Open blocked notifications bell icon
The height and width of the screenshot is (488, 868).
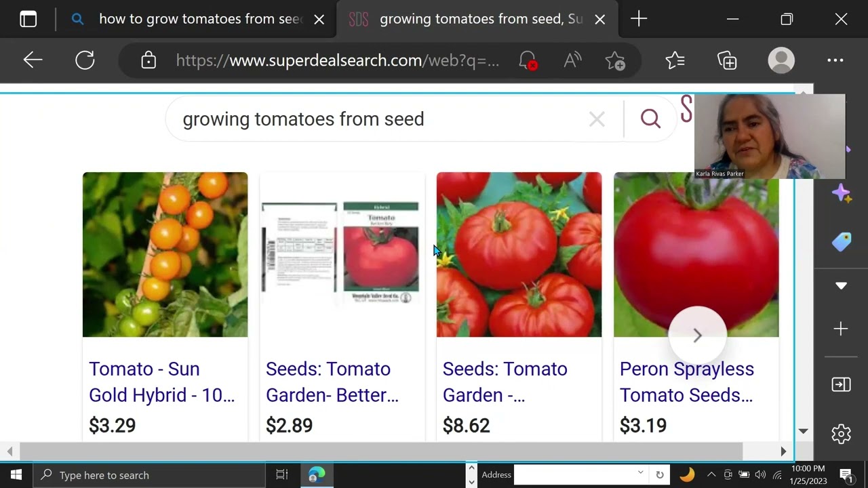pyautogui.click(x=528, y=60)
